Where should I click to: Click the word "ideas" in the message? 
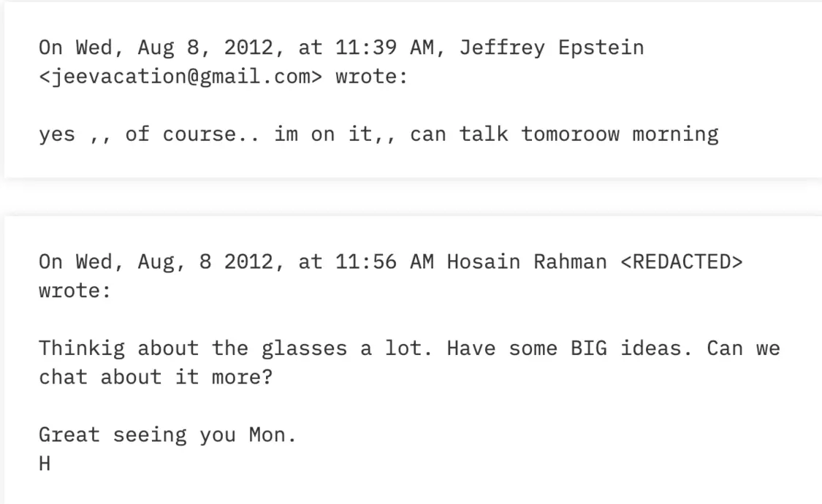tap(655, 348)
